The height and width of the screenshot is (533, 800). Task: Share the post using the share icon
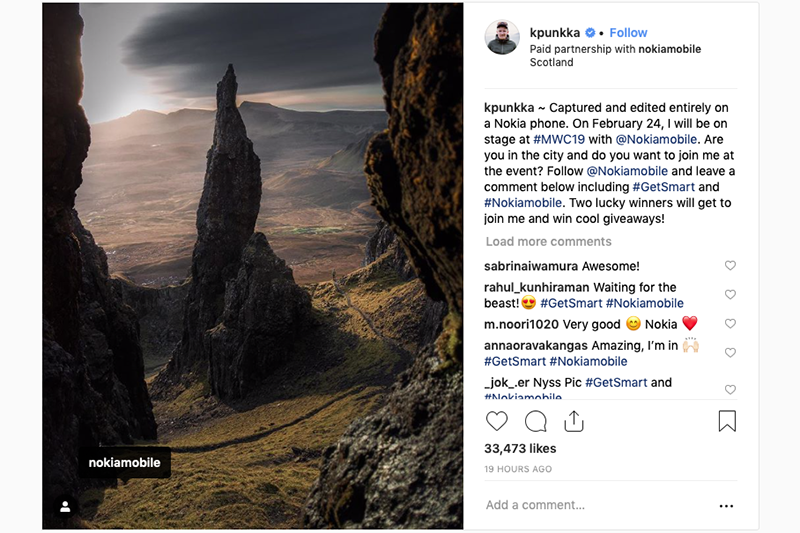(x=574, y=421)
